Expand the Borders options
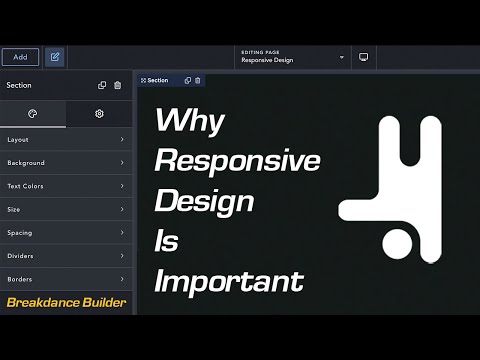480x360 pixels. 66,279
